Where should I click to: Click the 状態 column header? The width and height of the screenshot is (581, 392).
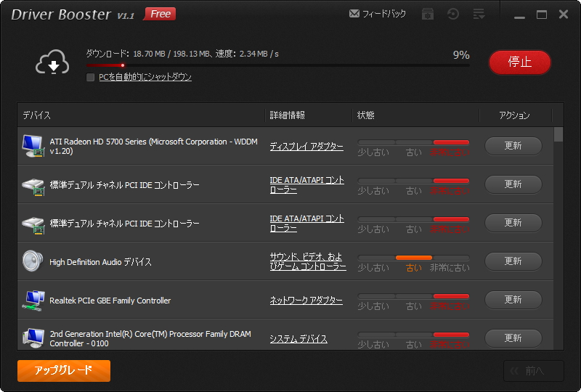pyautogui.click(x=365, y=115)
